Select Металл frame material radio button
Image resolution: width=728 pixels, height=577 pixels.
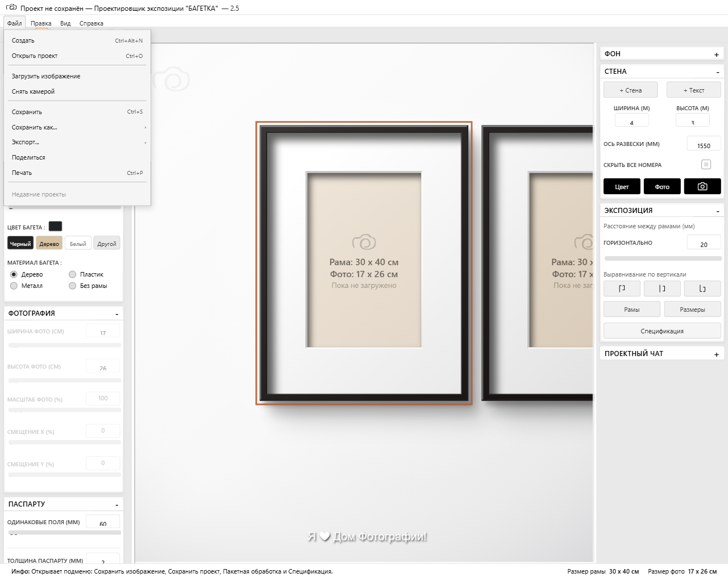tap(14, 286)
